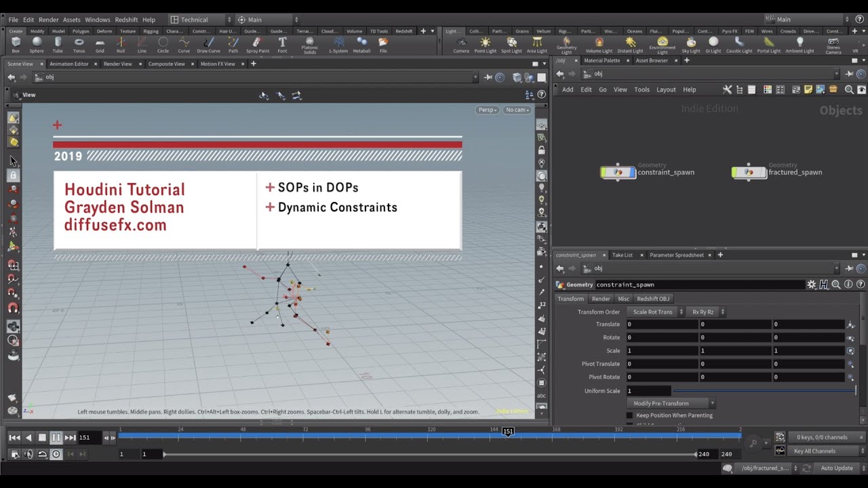Toggle the real-time playback clock button
868x488 pixels.
56,454
